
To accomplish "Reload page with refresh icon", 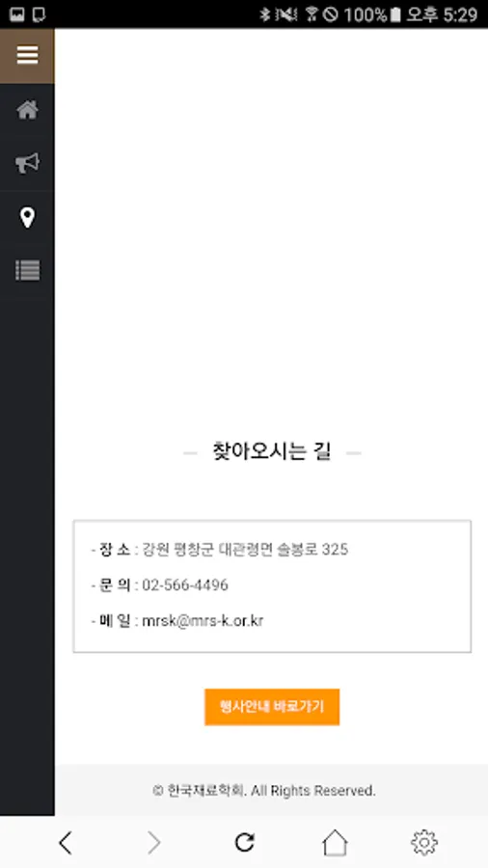I will click(x=244, y=842).
